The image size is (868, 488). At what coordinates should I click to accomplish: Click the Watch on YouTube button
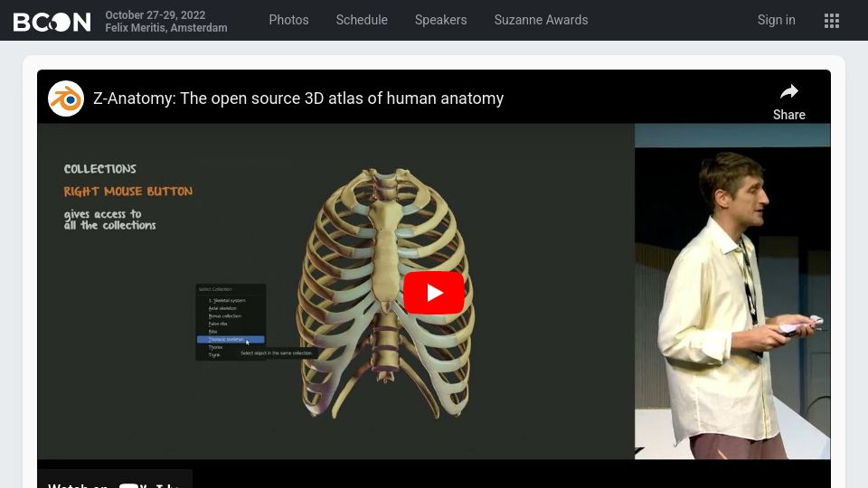coord(115,480)
